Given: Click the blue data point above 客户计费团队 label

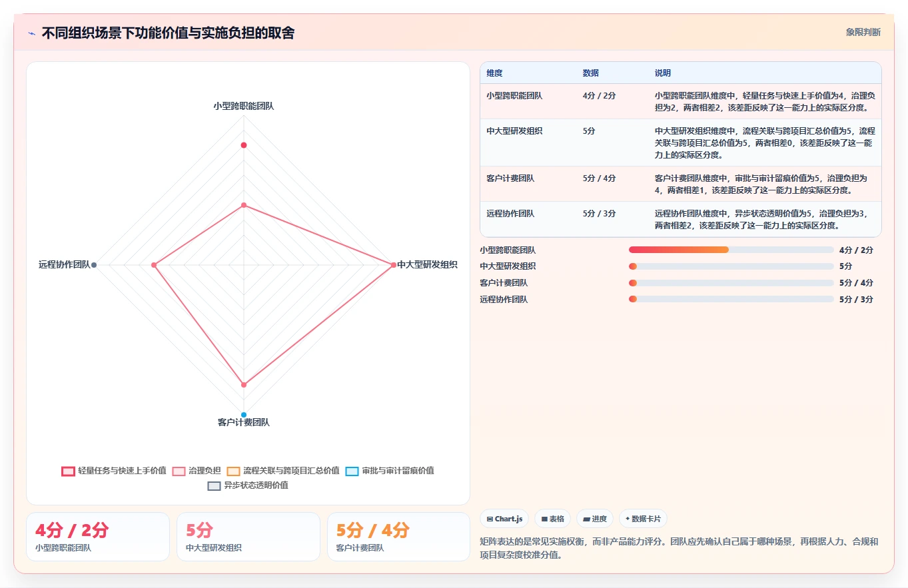Looking at the screenshot, I should tap(244, 415).
